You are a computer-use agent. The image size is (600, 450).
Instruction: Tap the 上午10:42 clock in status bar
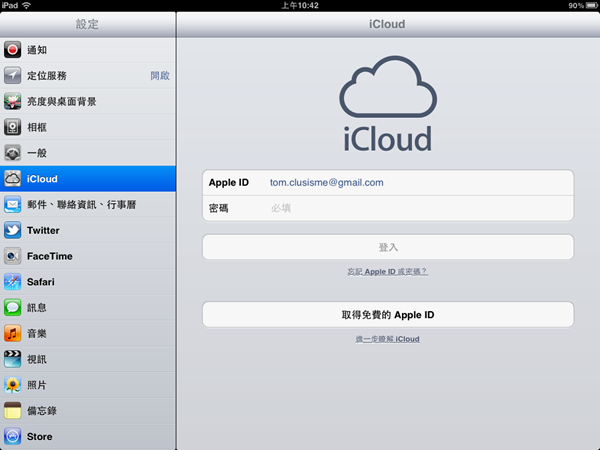pos(300,5)
